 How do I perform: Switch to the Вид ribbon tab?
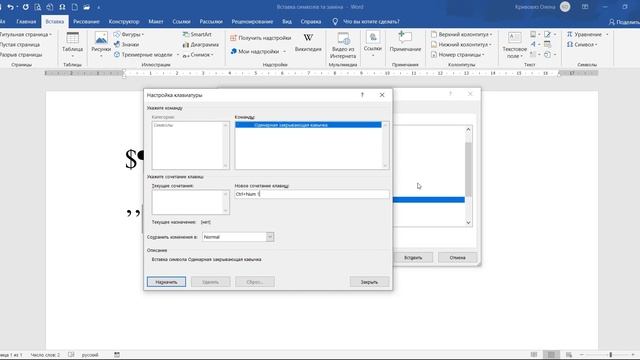click(287, 22)
